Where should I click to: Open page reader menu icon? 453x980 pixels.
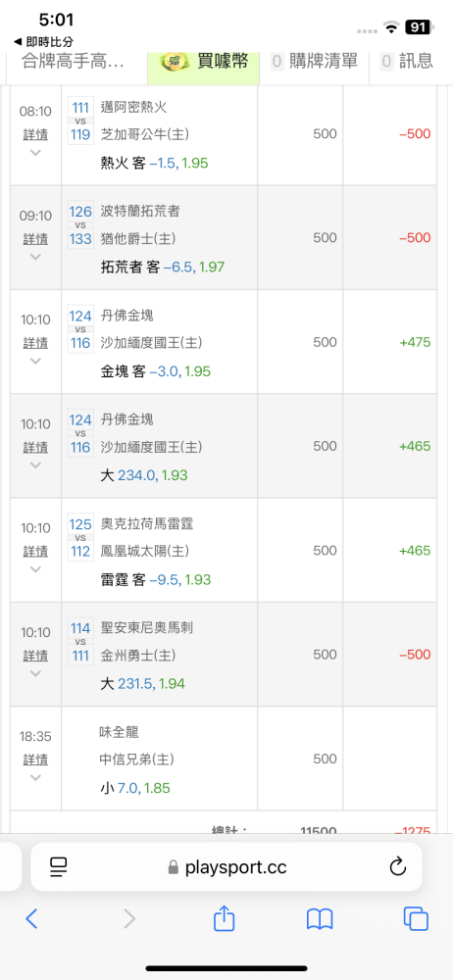tap(58, 866)
